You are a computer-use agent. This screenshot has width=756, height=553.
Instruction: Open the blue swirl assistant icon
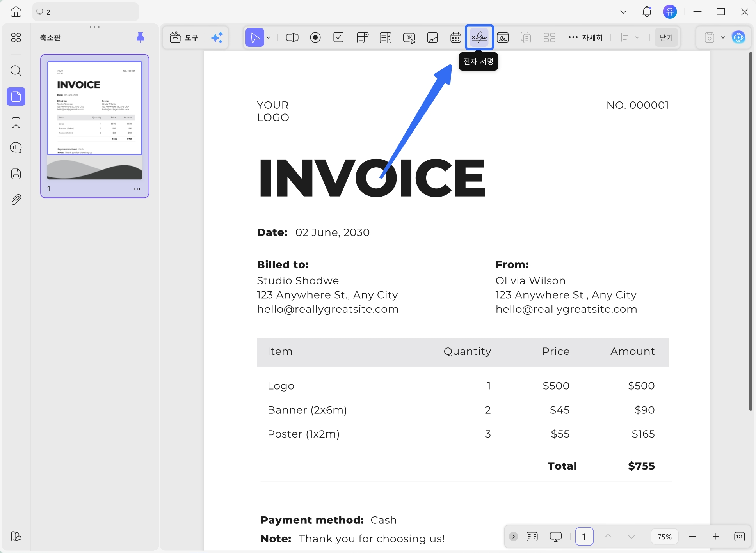click(x=738, y=37)
